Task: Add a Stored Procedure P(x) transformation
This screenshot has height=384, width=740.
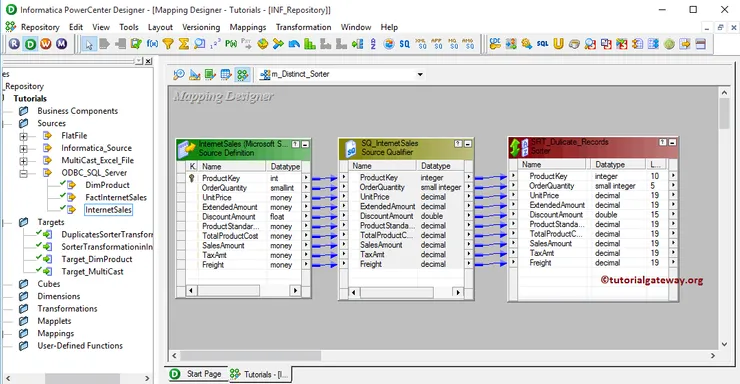Action: point(231,44)
